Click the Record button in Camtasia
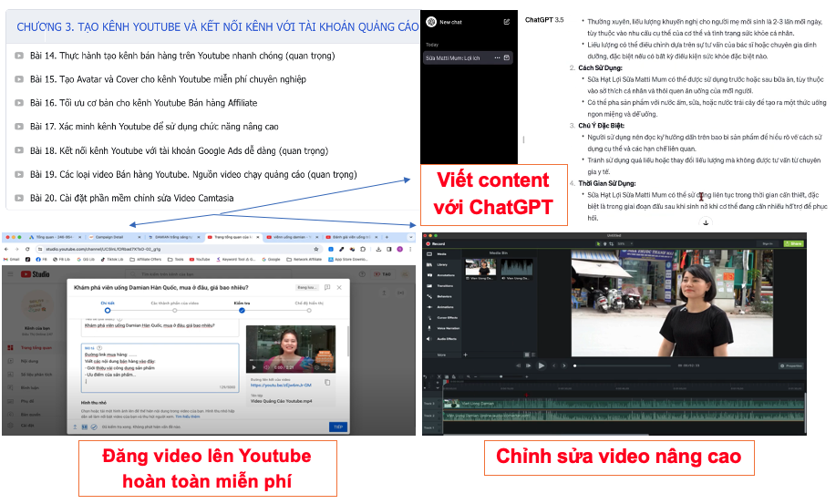Viewport: 836px width, 504px height. pos(435,244)
